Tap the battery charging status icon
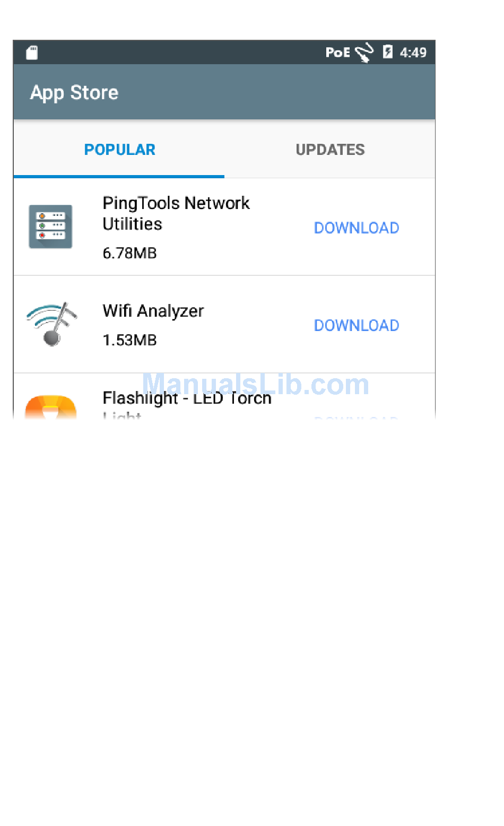The width and height of the screenshot is (504, 826). [388, 51]
